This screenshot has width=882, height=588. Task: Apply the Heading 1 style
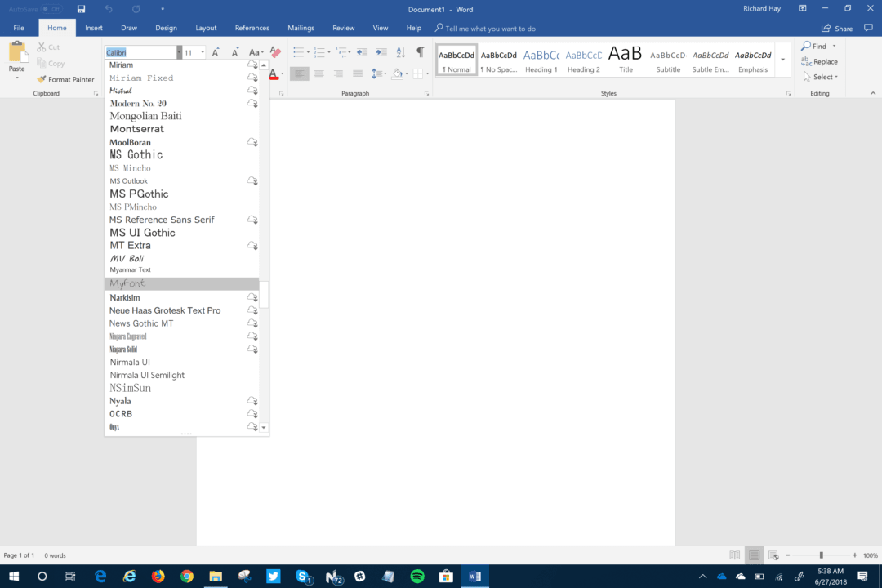[541, 60]
